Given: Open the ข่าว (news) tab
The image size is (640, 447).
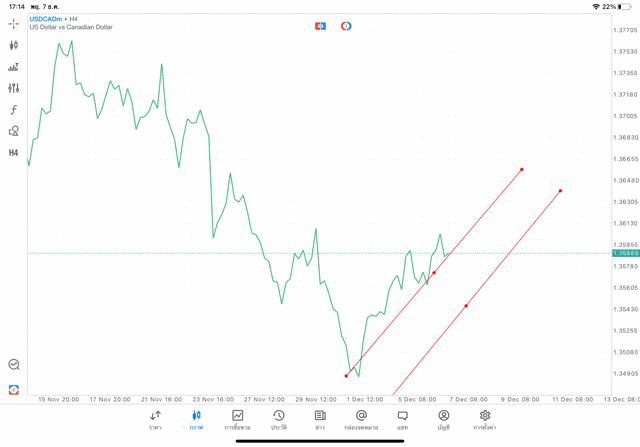Looking at the screenshot, I should click(320, 419).
